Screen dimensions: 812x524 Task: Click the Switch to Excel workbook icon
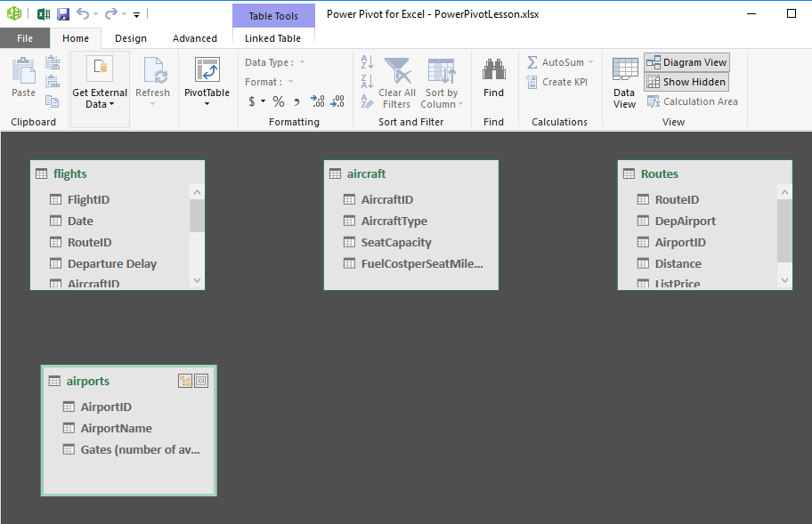point(43,14)
